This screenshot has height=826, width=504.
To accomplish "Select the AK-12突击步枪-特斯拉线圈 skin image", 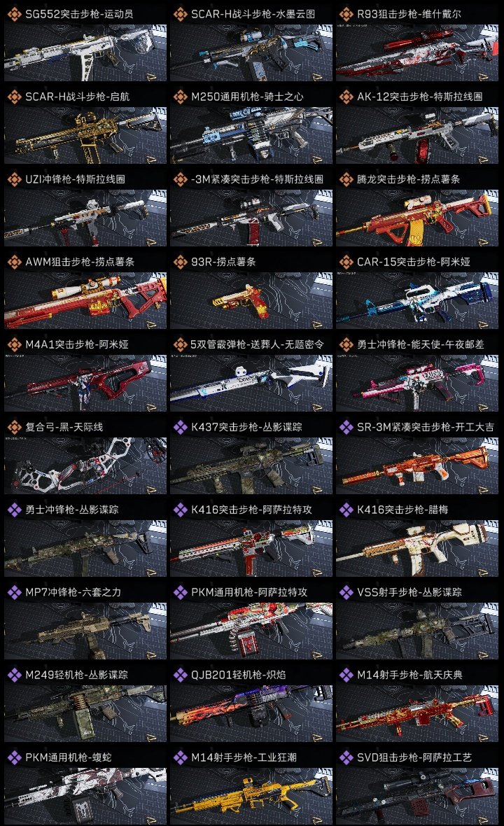I will [417, 135].
